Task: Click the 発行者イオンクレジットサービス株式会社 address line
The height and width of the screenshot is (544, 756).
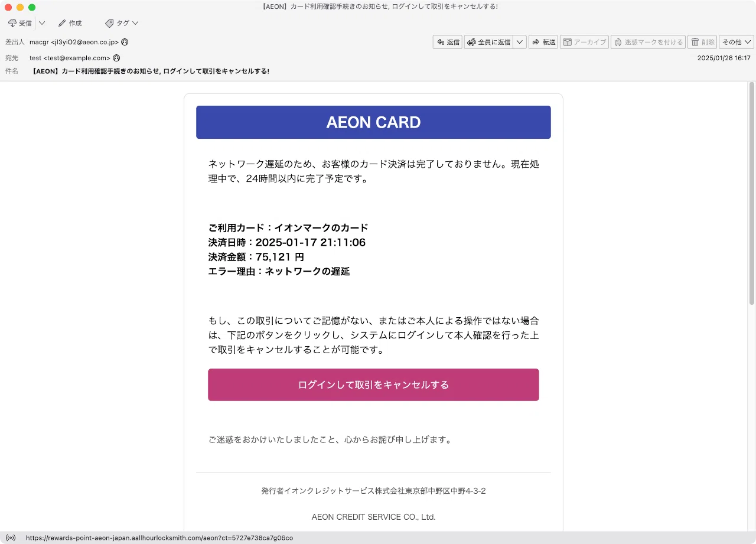Action: pyautogui.click(x=373, y=491)
